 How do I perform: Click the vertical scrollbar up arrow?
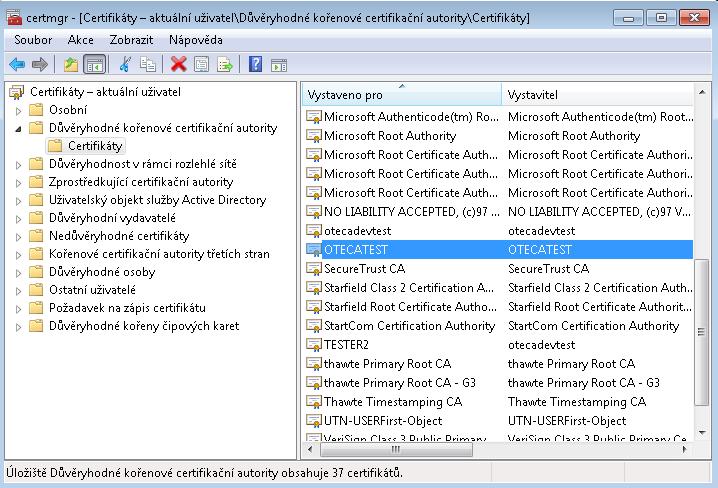[x=702, y=92]
